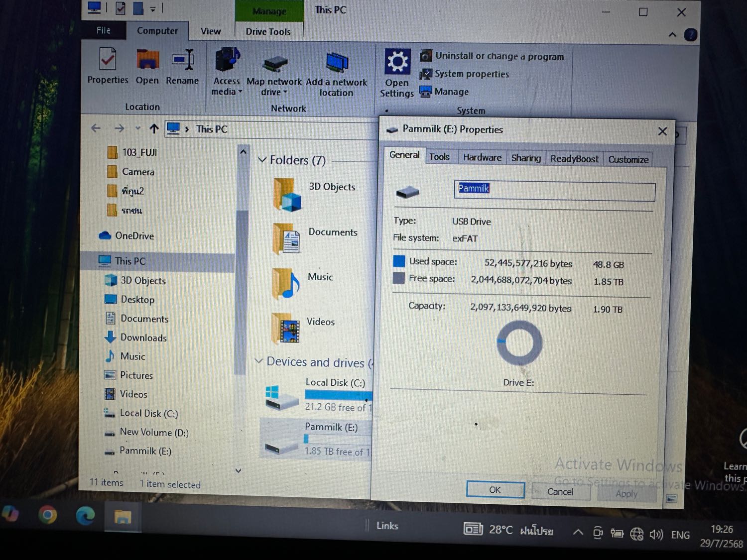This screenshot has height=560, width=747.
Task: Click the blue Help icon
Action: coord(690,35)
